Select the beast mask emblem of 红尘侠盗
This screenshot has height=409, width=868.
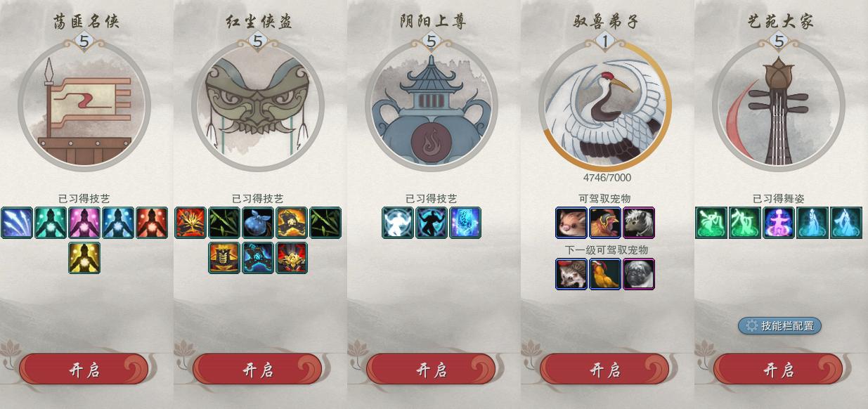257,105
